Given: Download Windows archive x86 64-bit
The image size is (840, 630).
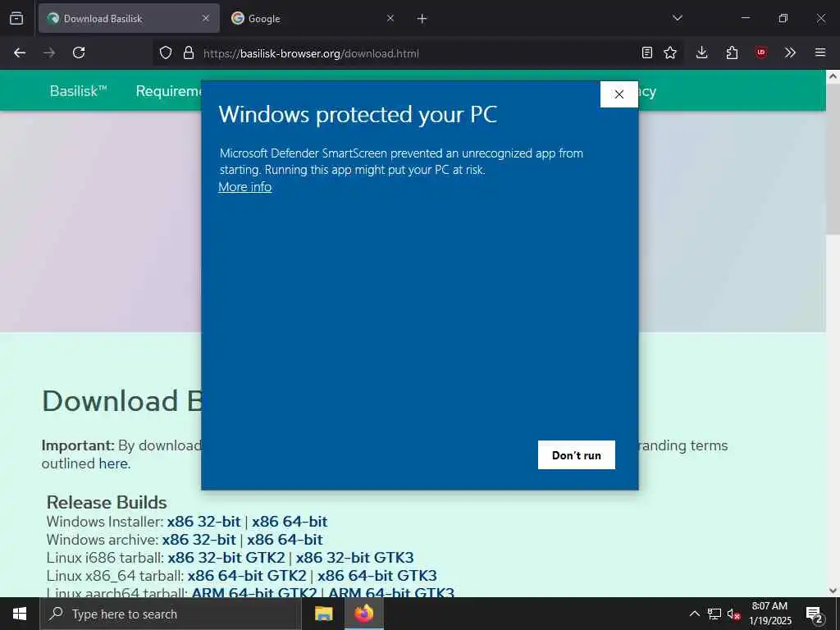Looking at the screenshot, I should (285, 540).
